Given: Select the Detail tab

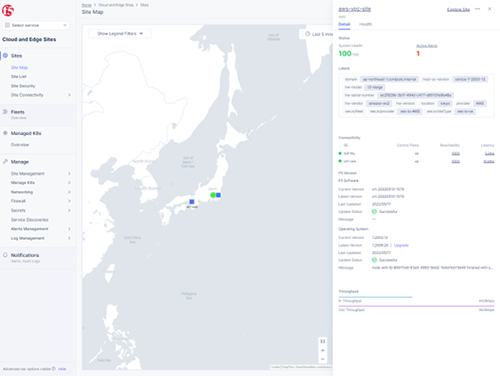Looking at the screenshot, I should [344, 24].
